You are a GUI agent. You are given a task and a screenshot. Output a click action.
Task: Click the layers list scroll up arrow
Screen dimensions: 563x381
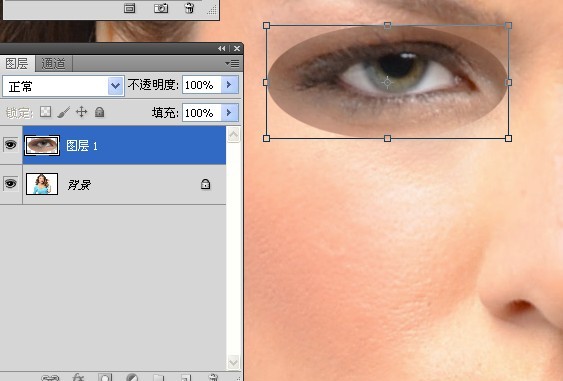click(x=233, y=135)
